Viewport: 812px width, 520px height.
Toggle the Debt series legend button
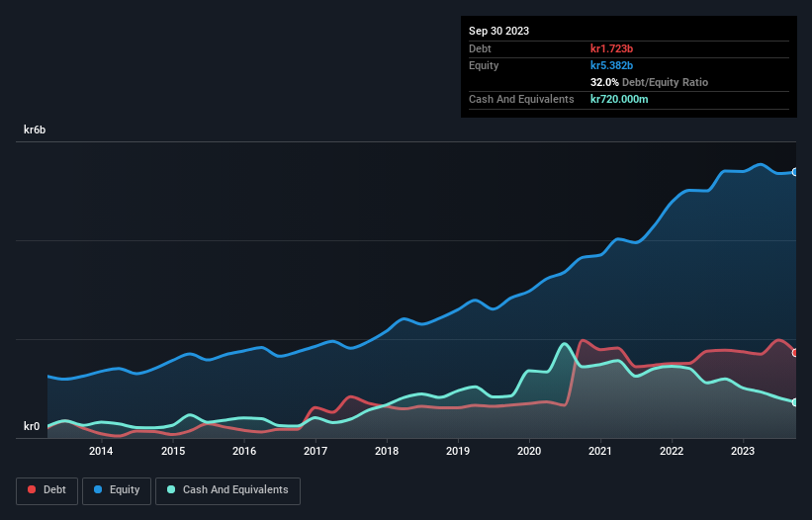[47, 490]
